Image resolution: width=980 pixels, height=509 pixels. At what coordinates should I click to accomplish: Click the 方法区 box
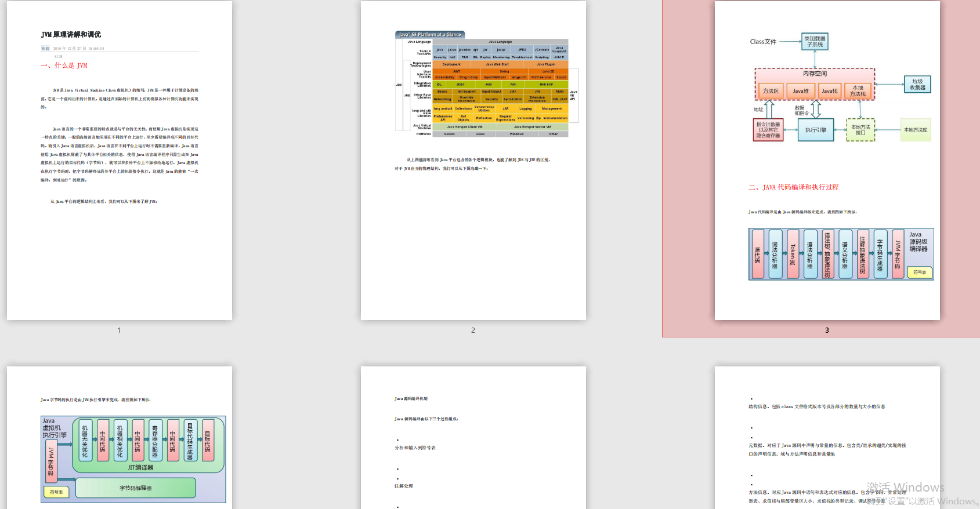[x=771, y=91]
